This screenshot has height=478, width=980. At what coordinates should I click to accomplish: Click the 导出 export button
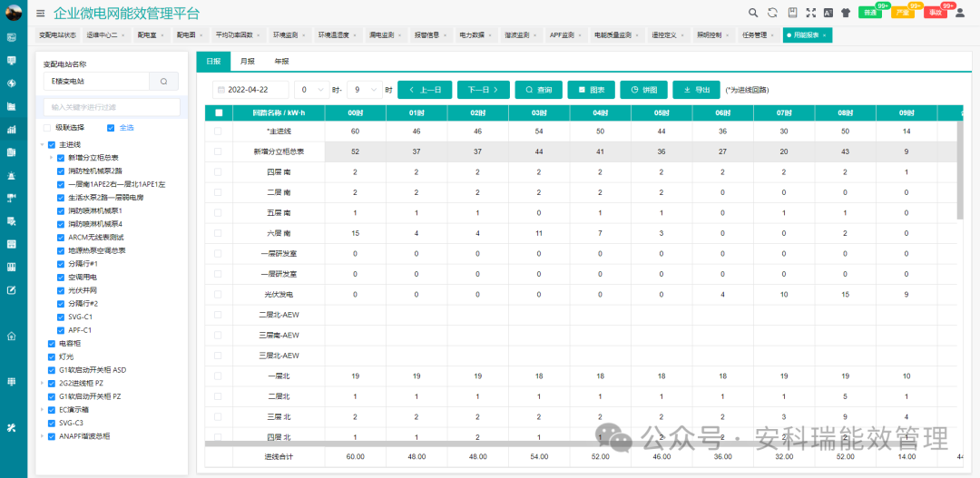coord(696,90)
